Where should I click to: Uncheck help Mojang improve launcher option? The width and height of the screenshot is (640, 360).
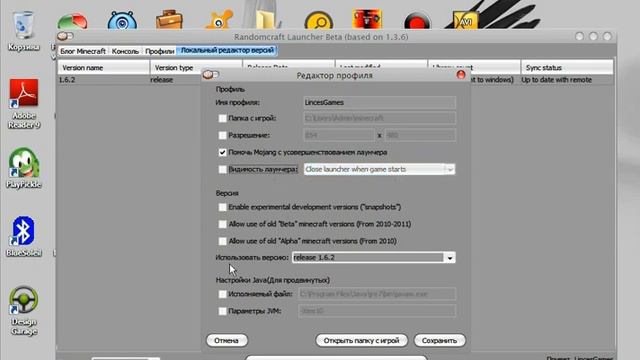[x=222, y=152]
